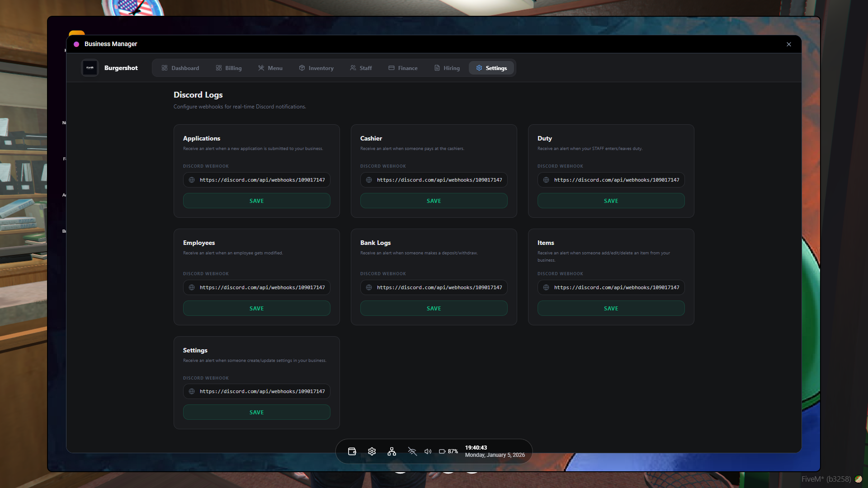Viewport: 868px width, 488px height.
Task: Click SAVE in the Bank Logs card
Action: tap(434, 308)
